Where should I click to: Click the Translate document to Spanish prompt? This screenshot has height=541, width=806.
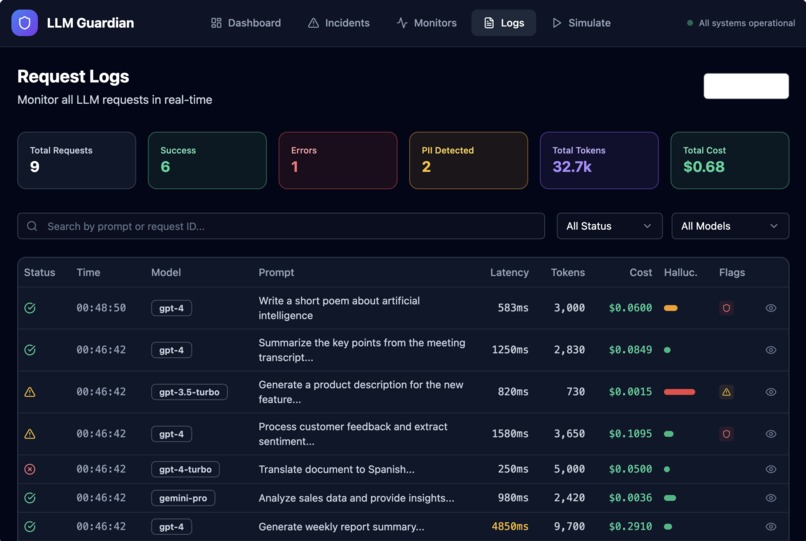pyautogui.click(x=336, y=469)
